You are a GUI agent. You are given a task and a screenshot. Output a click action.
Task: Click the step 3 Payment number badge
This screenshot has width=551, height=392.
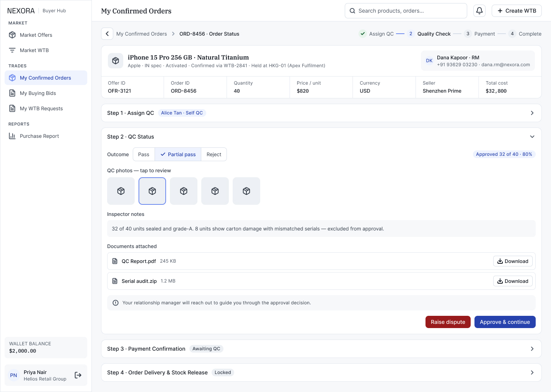tap(468, 34)
